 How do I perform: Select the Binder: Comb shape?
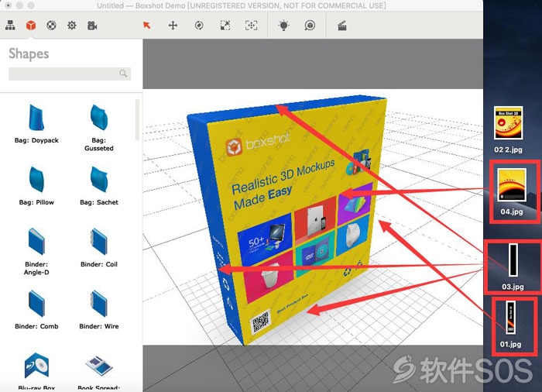click(36, 309)
